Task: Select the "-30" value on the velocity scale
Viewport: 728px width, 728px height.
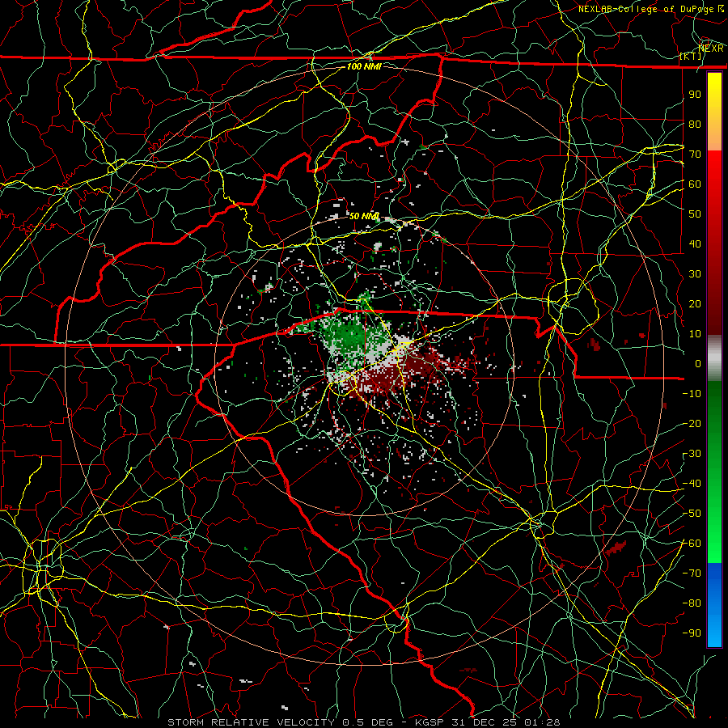Action: coord(692,454)
